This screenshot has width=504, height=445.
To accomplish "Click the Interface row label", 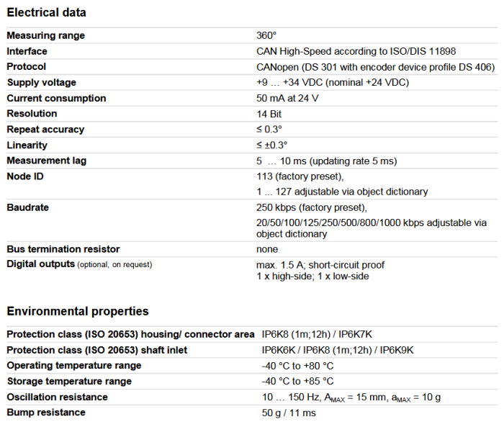I will pos(27,51).
